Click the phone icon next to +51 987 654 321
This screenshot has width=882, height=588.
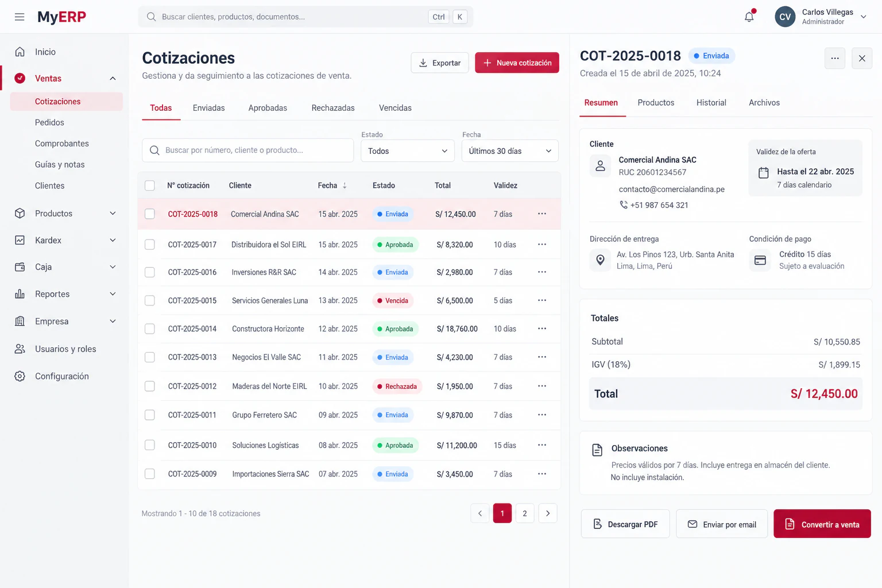tap(624, 204)
